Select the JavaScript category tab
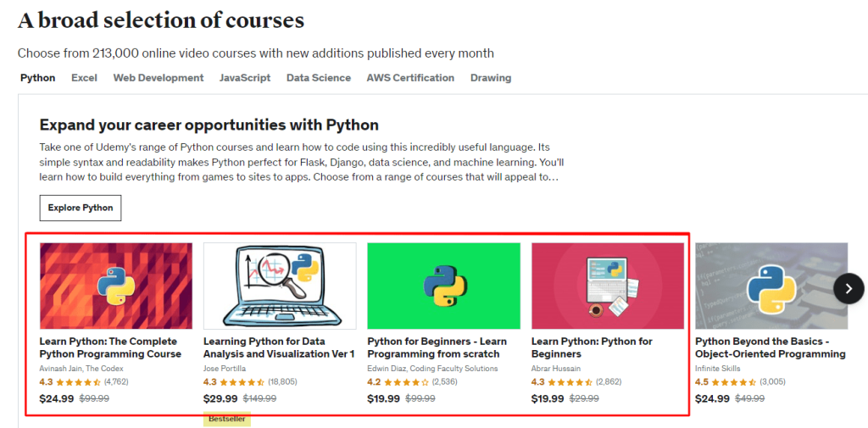The height and width of the screenshot is (428, 868). point(245,77)
